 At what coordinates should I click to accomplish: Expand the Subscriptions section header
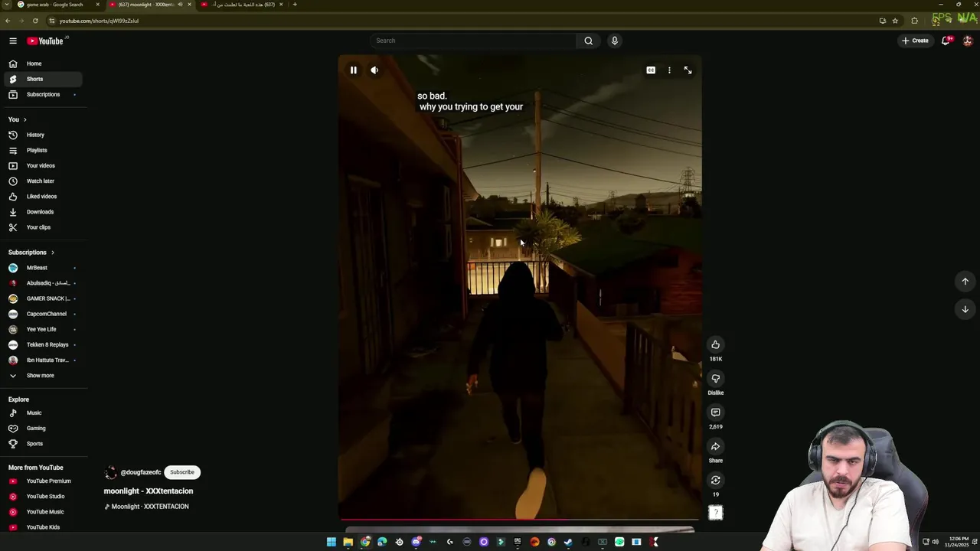(x=31, y=253)
